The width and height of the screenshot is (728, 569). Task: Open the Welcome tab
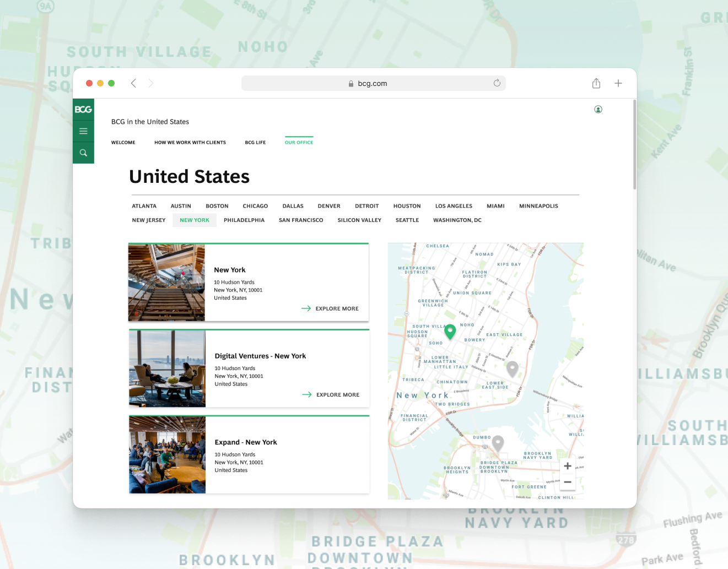click(123, 143)
